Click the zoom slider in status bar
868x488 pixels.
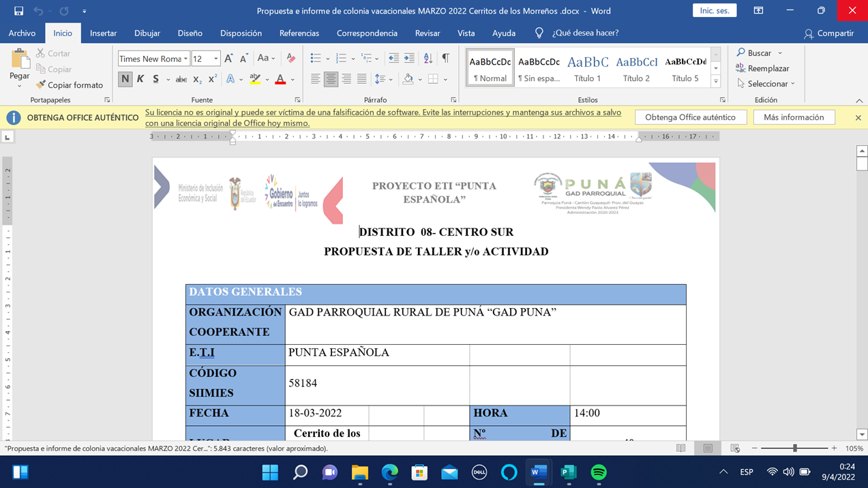click(x=794, y=448)
